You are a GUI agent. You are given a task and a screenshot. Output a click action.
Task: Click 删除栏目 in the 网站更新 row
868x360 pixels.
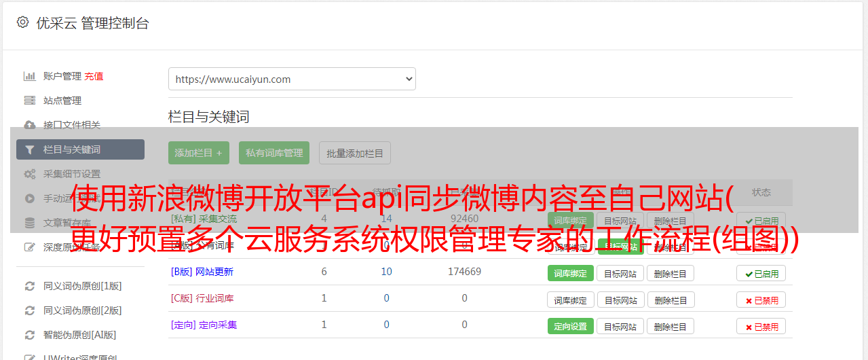[671, 273]
